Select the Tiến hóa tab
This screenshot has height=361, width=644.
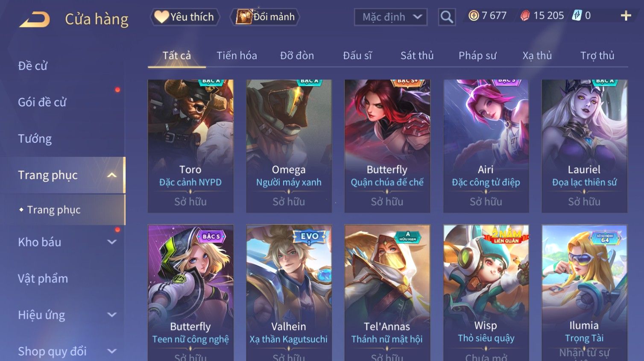pos(237,56)
